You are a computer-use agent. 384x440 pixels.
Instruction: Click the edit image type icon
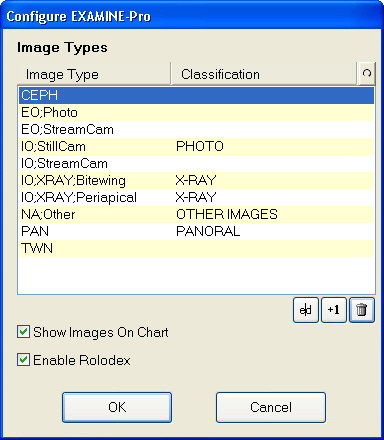click(306, 310)
